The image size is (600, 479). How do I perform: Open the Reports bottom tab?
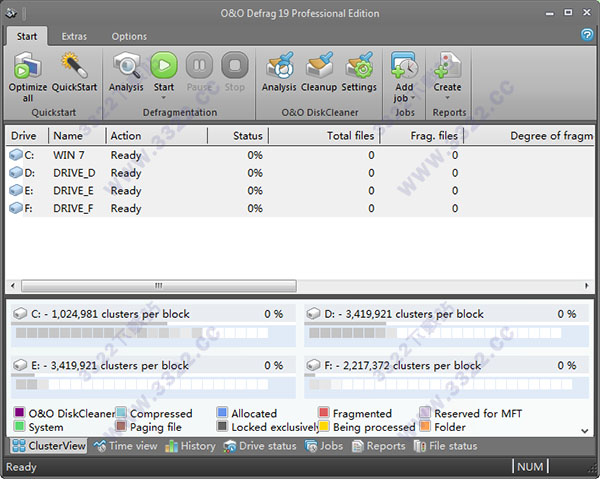coord(378,446)
